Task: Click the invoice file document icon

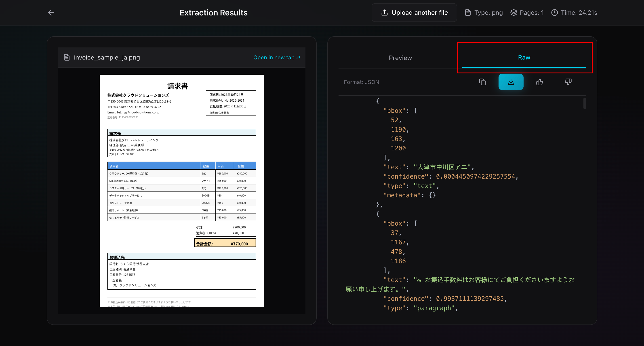Action: click(x=67, y=57)
